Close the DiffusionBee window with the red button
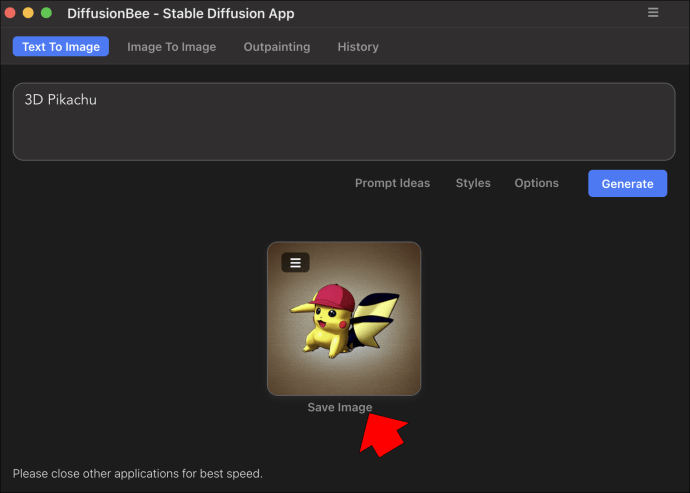Screen dimensions: 690x493 pyautogui.click(x=10, y=13)
